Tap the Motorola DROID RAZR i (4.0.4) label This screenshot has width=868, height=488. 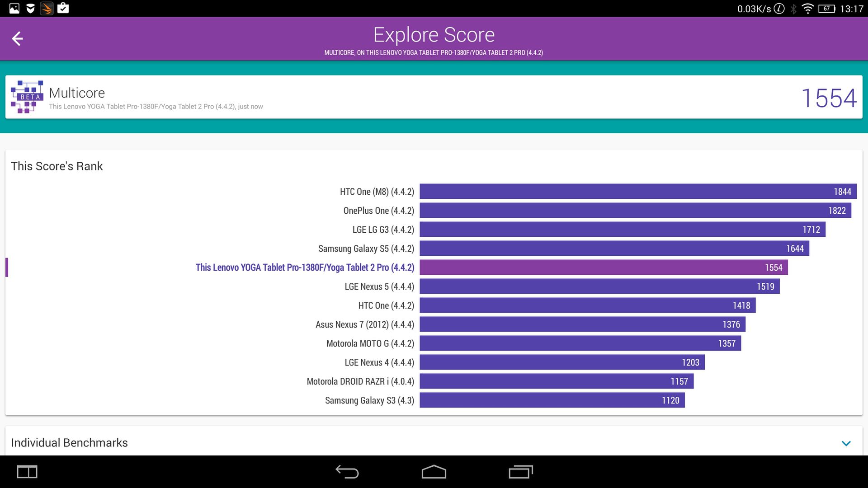coord(360,381)
